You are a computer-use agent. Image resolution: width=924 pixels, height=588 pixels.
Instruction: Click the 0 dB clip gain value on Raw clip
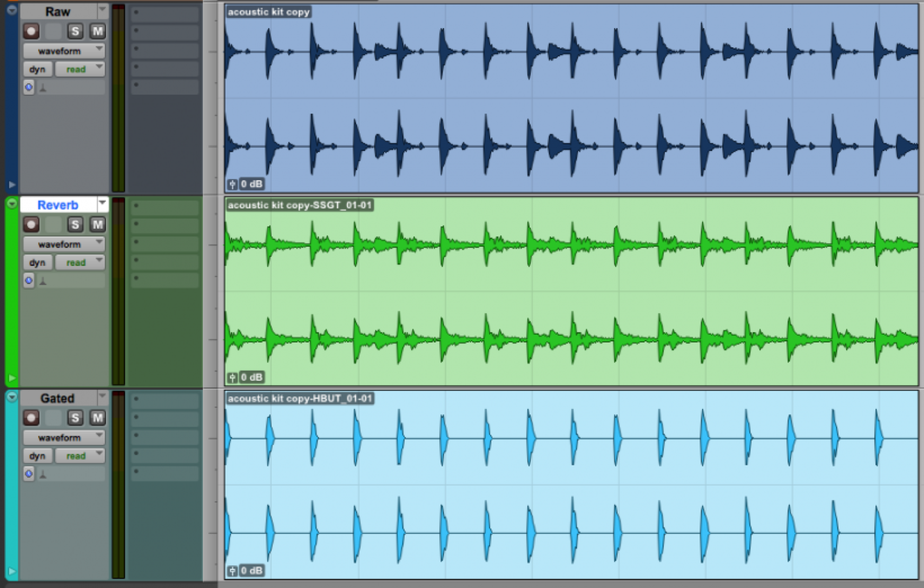tap(252, 184)
